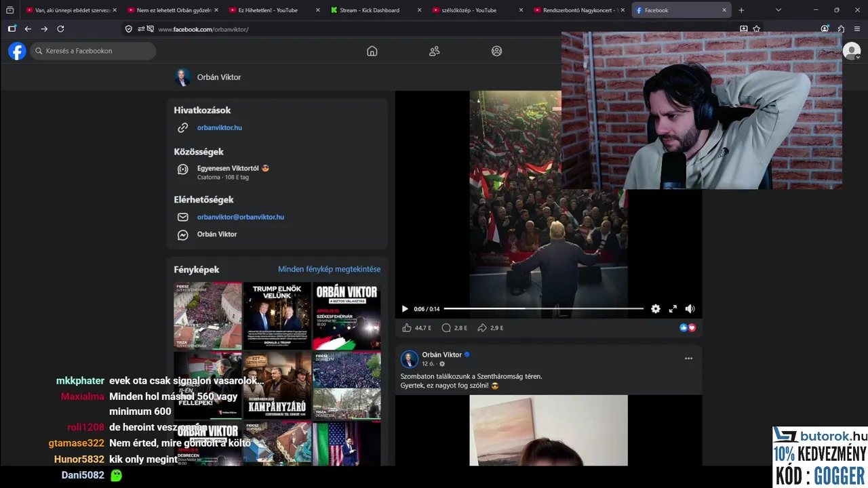Open the list all tabs icon
Image resolution: width=868 pixels, height=488 pixels.
(9, 10)
